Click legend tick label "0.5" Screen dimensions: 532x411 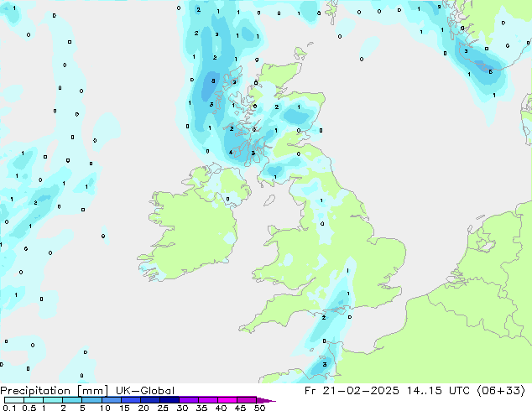29,408
